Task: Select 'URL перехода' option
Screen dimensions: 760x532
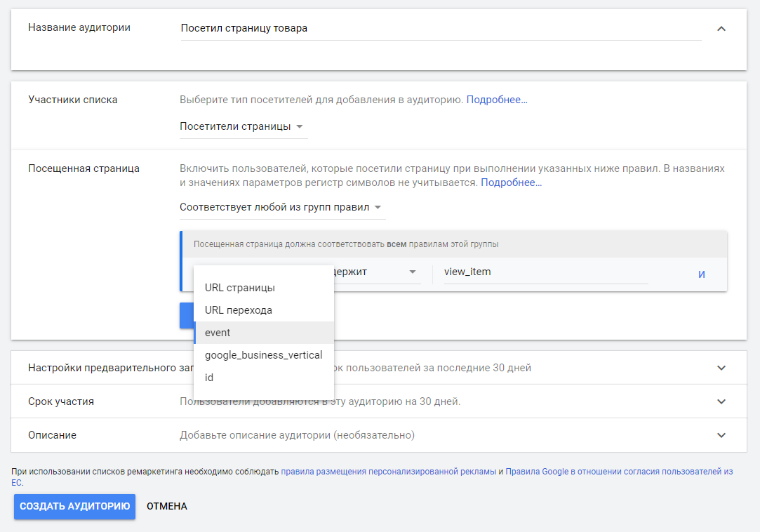Action: [x=239, y=310]
